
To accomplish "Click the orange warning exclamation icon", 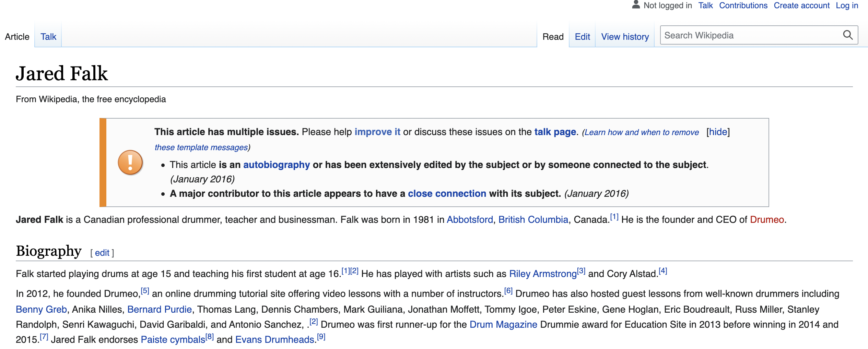I will click(130, 162).
